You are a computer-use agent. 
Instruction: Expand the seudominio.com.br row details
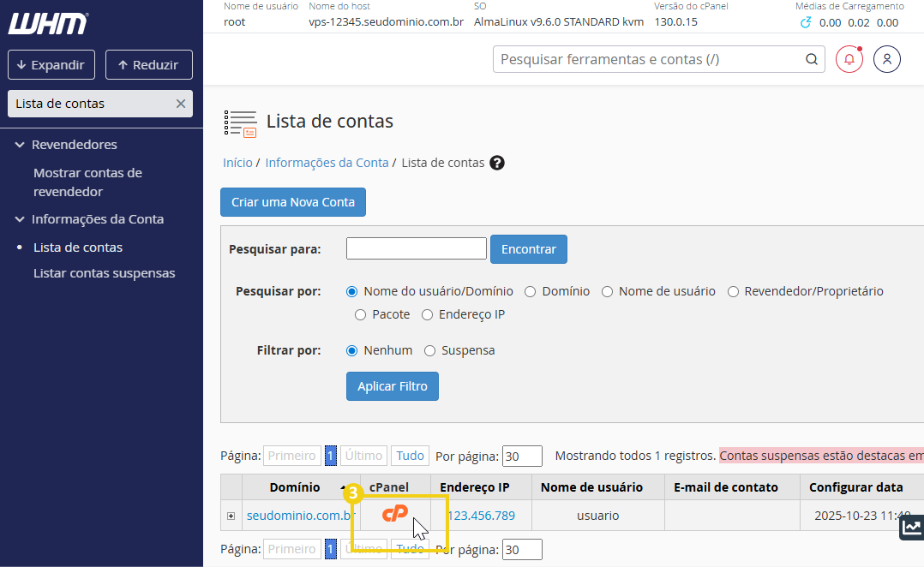point(231,516)
